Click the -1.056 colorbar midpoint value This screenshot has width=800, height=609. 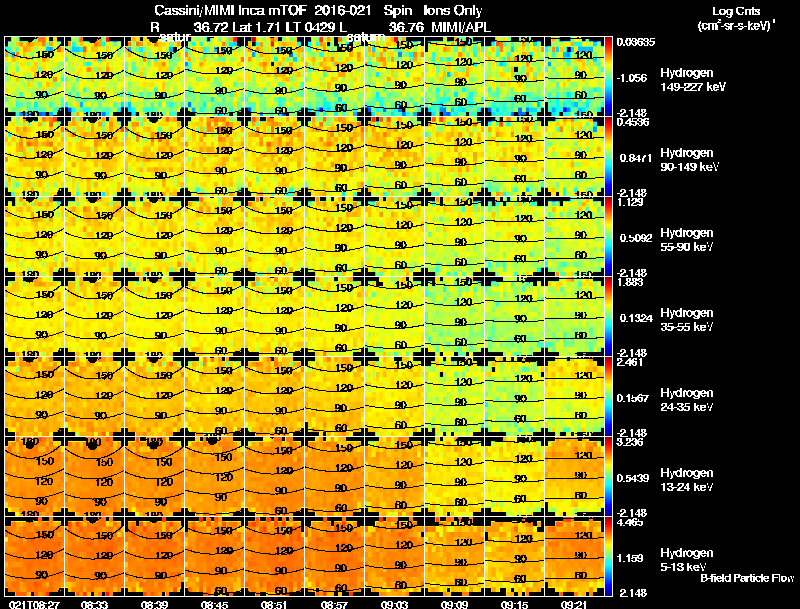632,78
